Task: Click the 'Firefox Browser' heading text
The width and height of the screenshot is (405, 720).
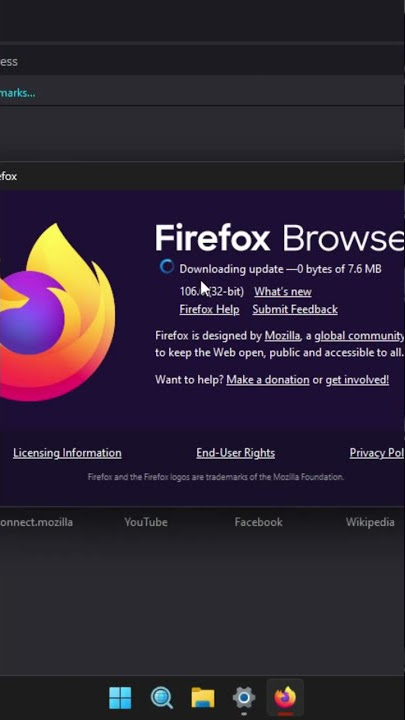Action: click(280, 238)
